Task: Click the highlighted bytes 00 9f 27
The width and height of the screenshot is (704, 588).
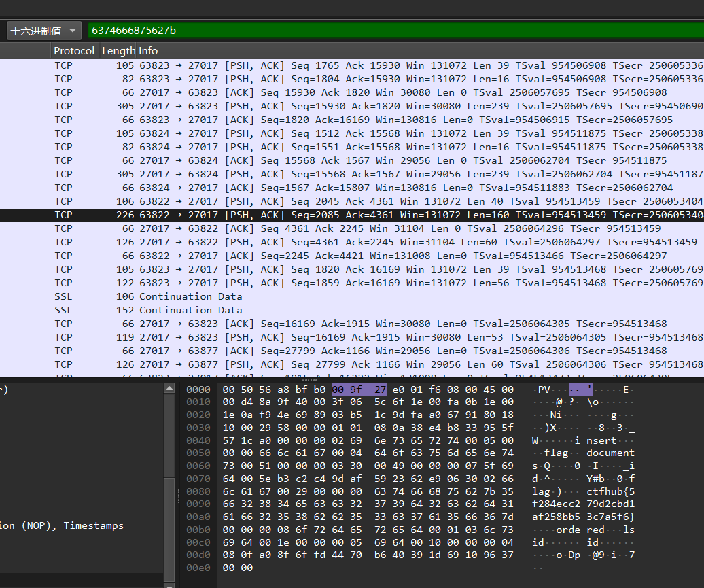Action: pos(359,390)
